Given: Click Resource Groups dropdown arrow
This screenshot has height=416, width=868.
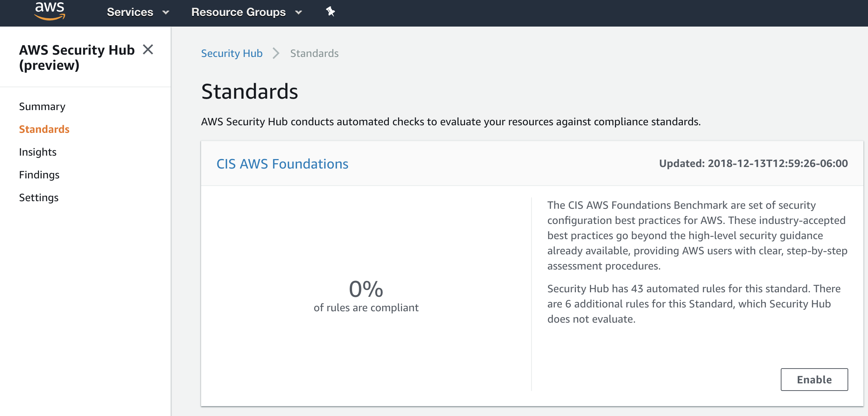Looking at the screenshot, I should 299,13.
